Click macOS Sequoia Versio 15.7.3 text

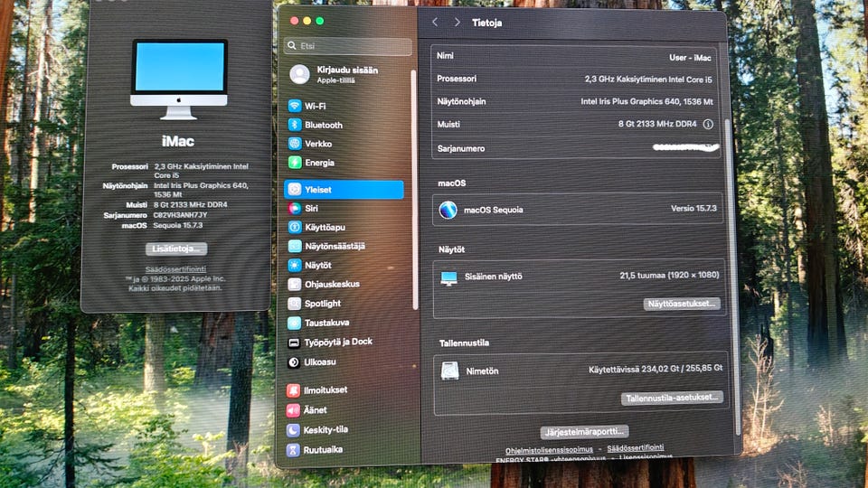[x=693, y=209]
